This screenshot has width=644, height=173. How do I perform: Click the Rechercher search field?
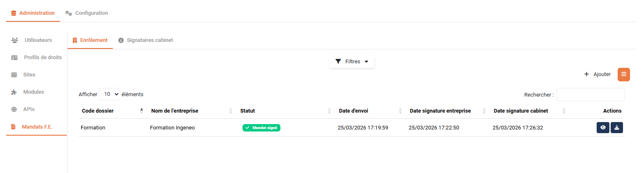(x=590, y=95)
